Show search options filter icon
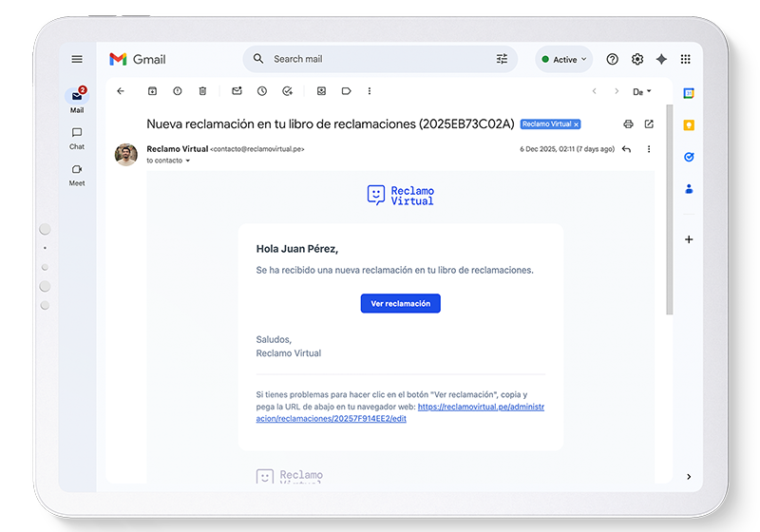 tap(502, 59)
